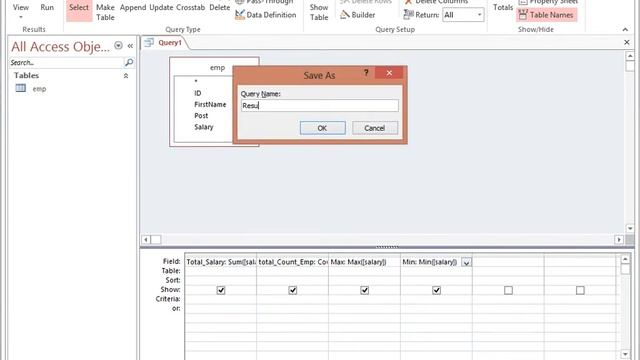Select the asterisk all-fields row in emp
Image resolution: width=640 pixels, height=360 pixels.
pyautogui.click(x=196, y=82)
